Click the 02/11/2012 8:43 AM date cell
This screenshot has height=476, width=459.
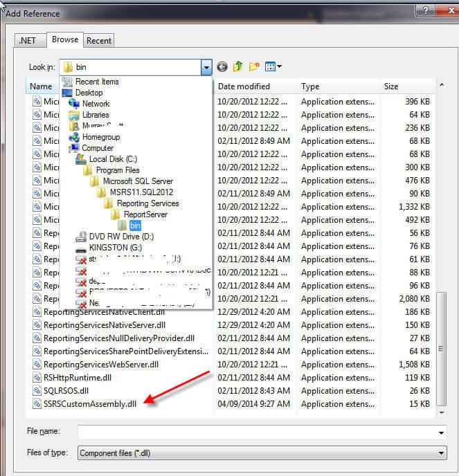click(x=253, y=391)
